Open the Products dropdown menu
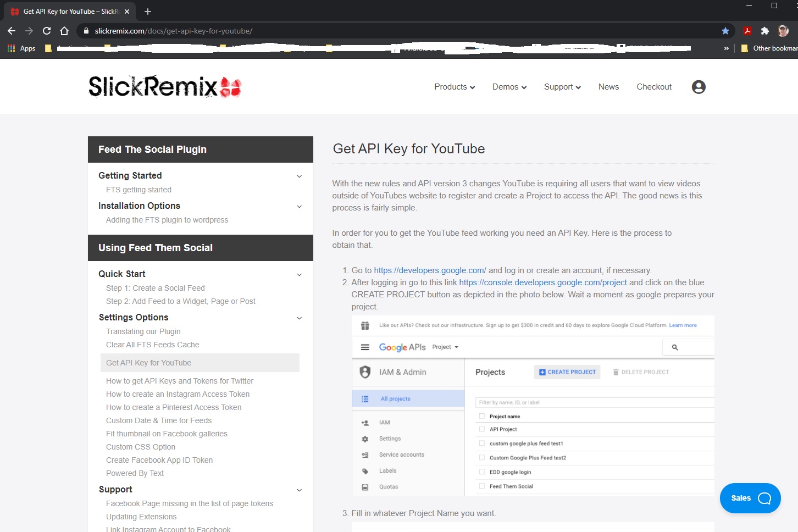Screen dimensions: 798x532 click(x=455, y=87)
